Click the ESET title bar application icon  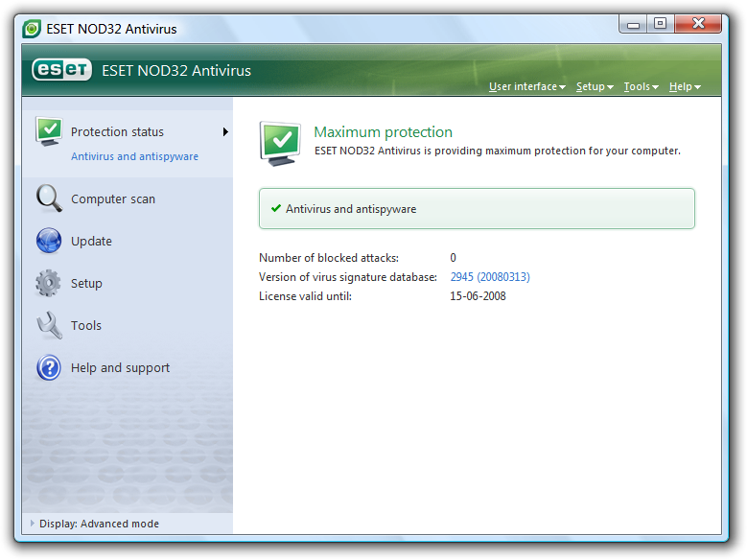(x=32, y=29)
